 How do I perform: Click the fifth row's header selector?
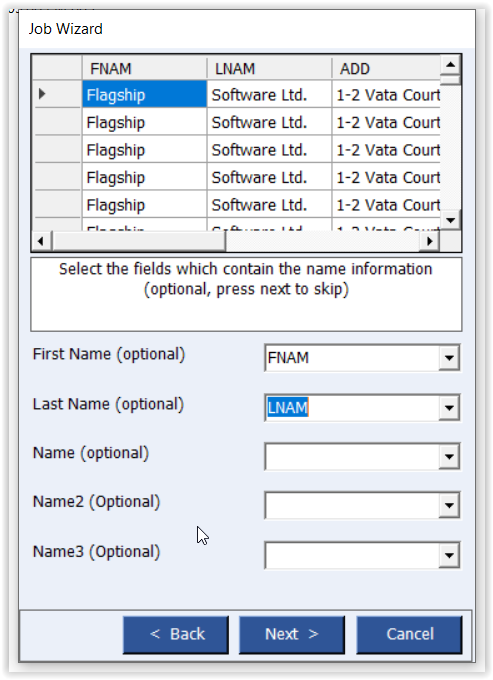click(58, 204)
